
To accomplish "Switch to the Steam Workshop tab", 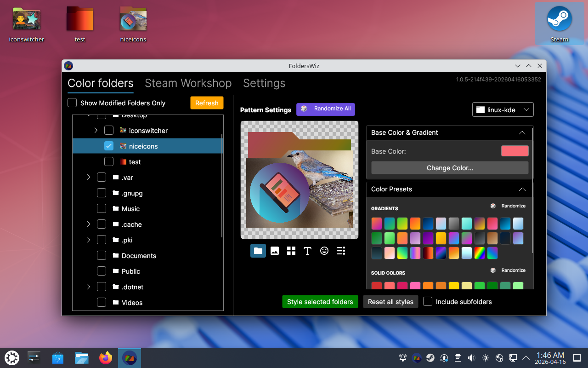I will pyautogui.click(x=188, y=83).
